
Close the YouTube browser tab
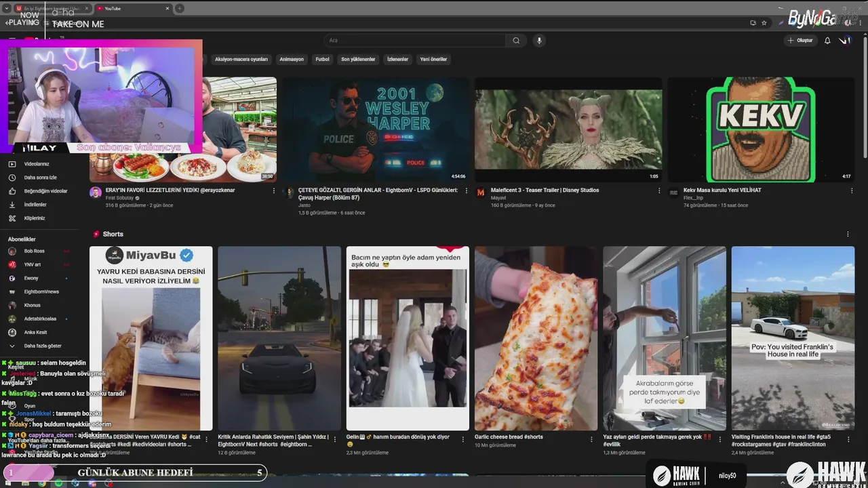pyautogui.click(x=167, y=8)
